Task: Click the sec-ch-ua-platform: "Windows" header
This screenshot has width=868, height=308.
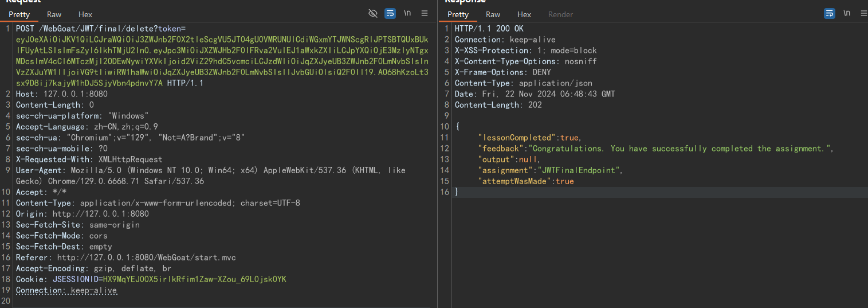Action: click(83, 116)
